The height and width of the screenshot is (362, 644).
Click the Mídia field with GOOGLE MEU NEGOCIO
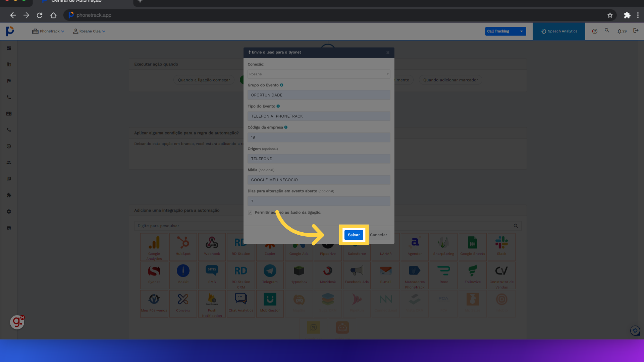coord(319,180)
